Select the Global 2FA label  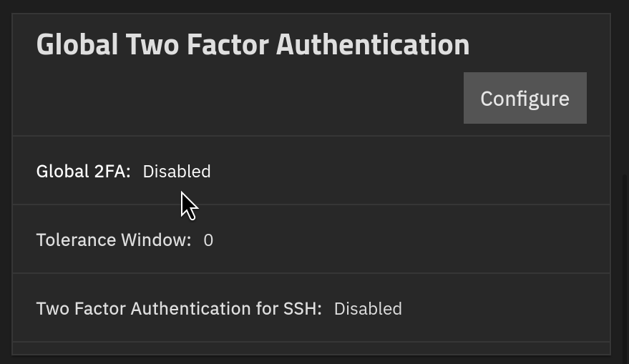click(84, 172)
